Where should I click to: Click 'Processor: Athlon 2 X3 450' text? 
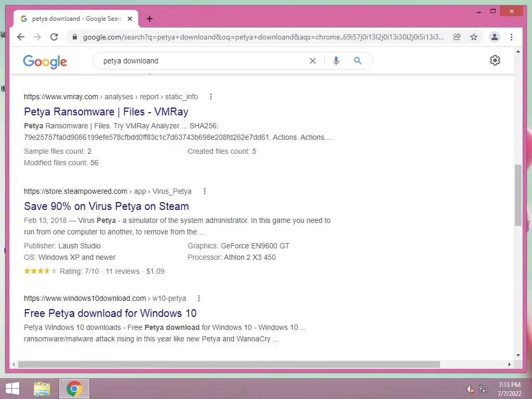(232, 258)
